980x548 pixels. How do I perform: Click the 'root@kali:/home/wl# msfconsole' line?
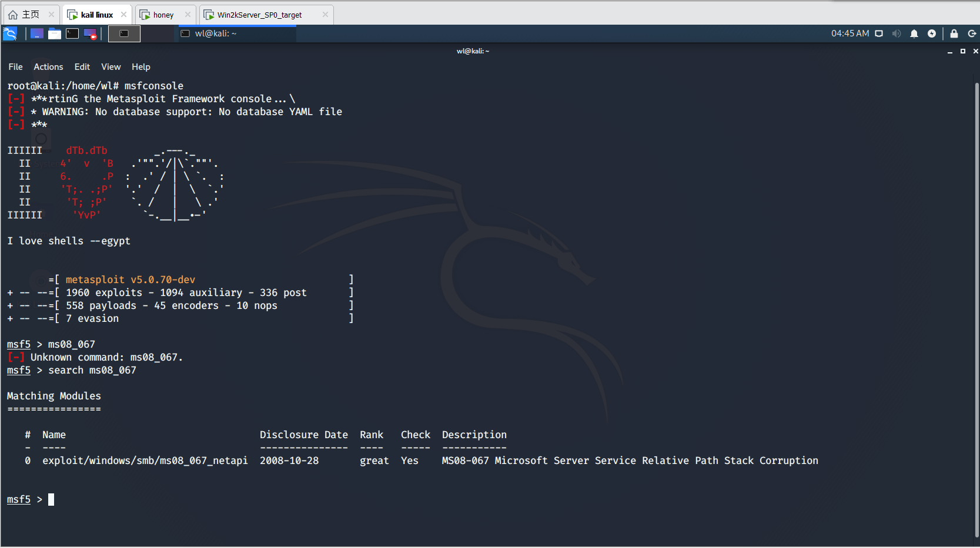95,86
